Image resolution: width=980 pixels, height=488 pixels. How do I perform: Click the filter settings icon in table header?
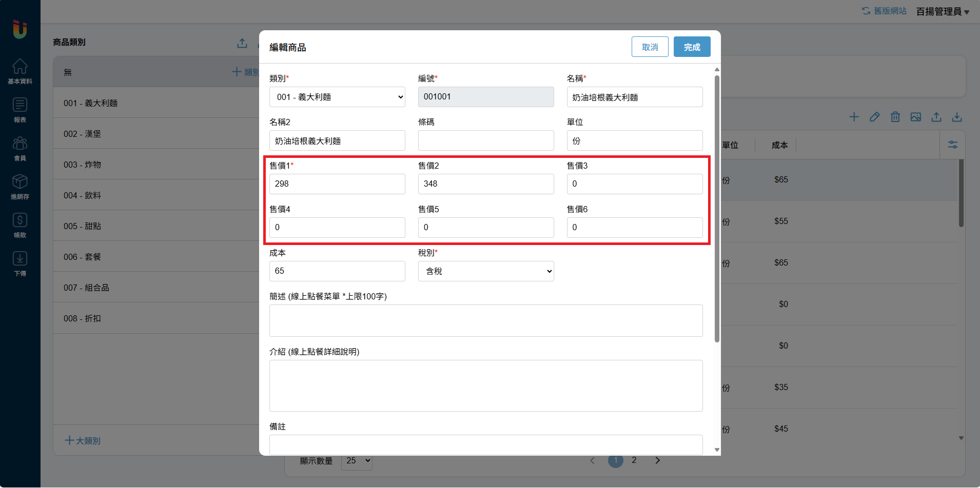tap(953, 145)
